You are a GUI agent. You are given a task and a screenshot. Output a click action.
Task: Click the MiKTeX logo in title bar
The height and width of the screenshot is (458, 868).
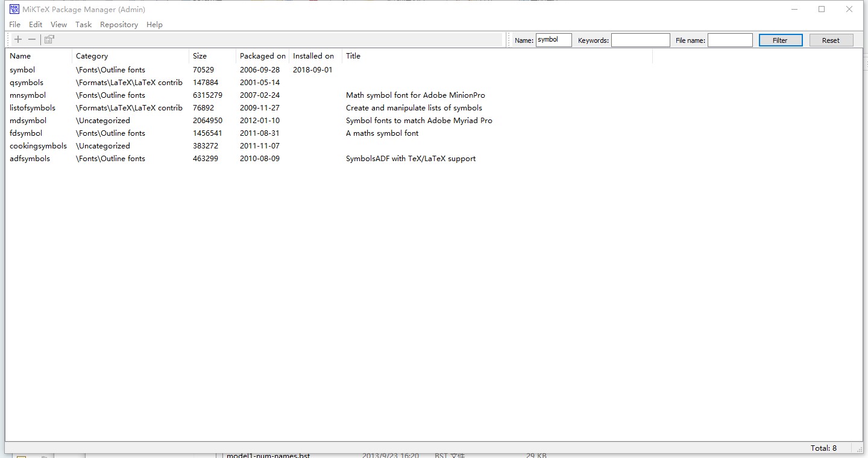[x=14, y=9]
